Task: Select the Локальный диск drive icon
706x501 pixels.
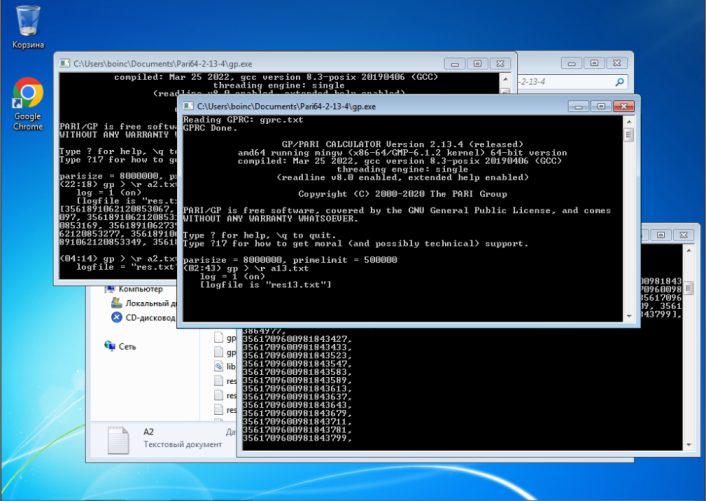Action: click(x=116, y=303)
